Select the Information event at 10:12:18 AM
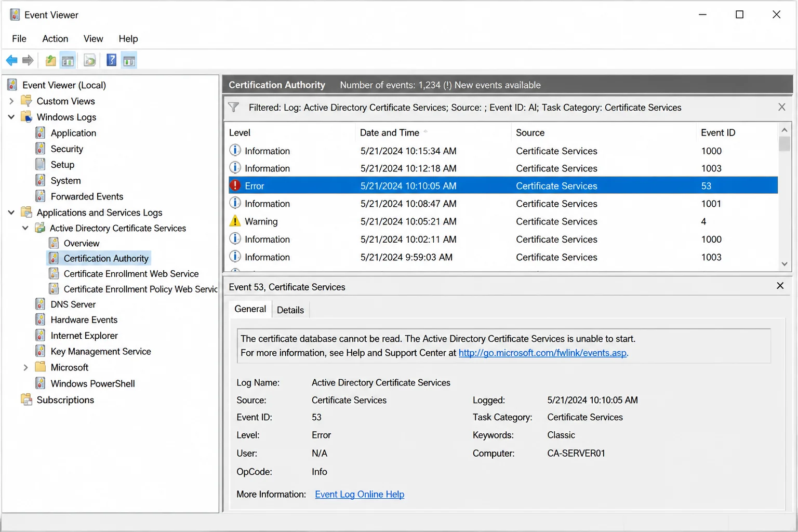798x532 pixels. coord(503,168)
